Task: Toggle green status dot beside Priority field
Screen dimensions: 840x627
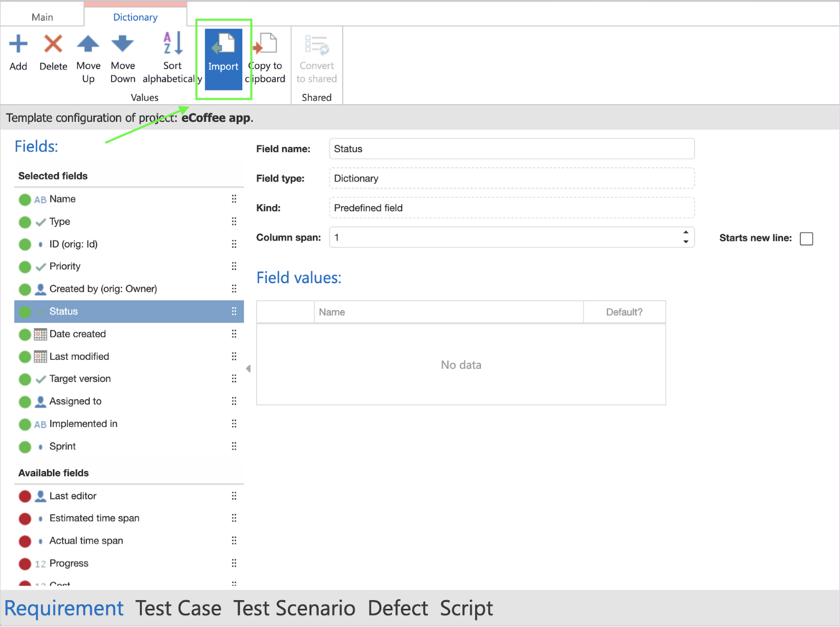Action: click(25, 267)
